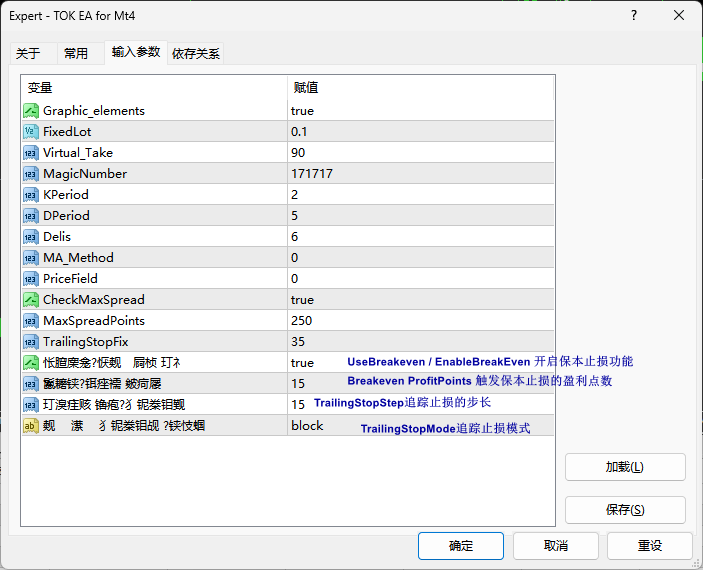Edit the Breakeven ProfitPoints row value 15

[298, 384]
